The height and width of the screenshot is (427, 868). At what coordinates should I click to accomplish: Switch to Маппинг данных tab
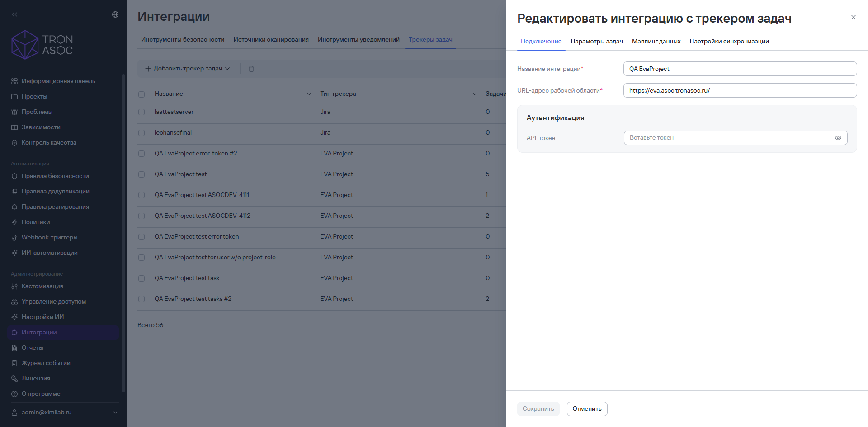tap(656, 42)
